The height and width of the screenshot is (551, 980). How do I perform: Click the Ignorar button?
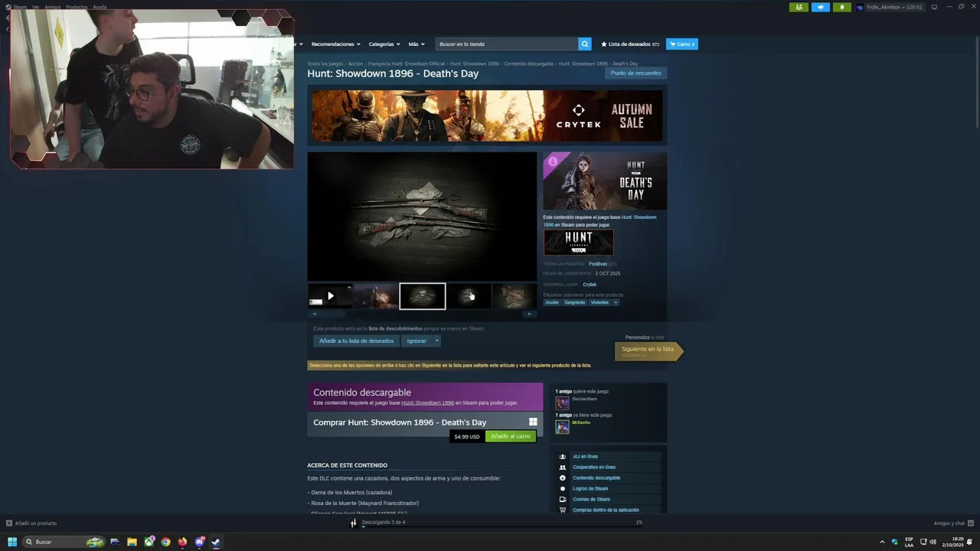click(x=416, y=341)
